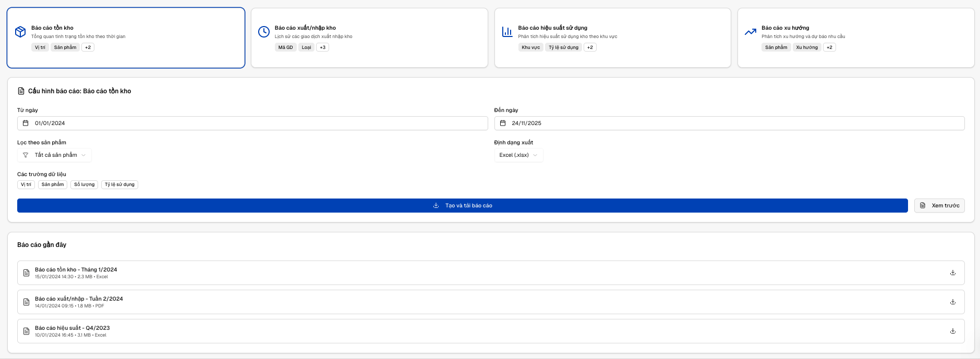Viewport: 980px width, 359px height.
Task: Choose the Báo cáo xuất/nhập kho card
Action: [369, 38]
